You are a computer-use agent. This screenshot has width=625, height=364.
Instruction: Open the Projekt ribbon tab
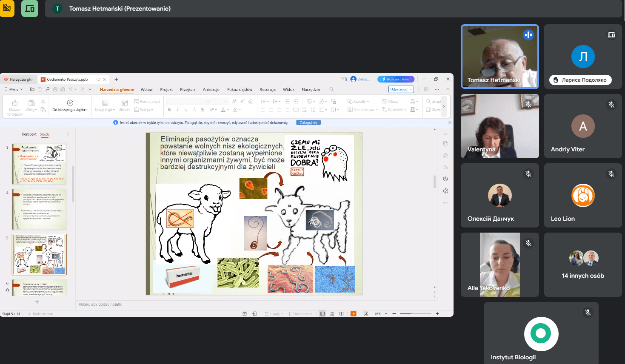(166, 89)
